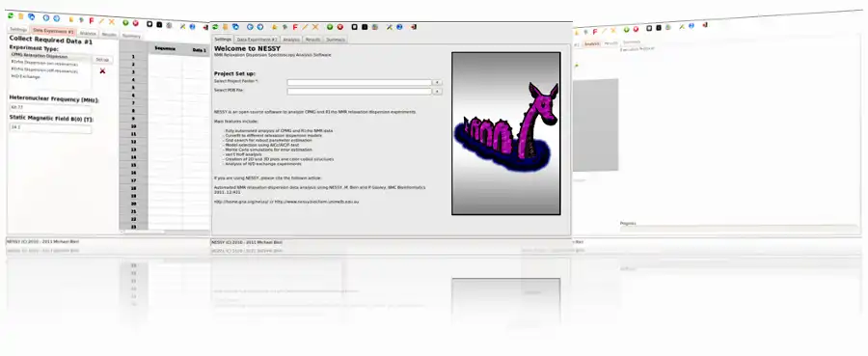This screenshot has height=356, width=868.
Task: Click red exit door icon in center toolbar
Action: point(414,27)
